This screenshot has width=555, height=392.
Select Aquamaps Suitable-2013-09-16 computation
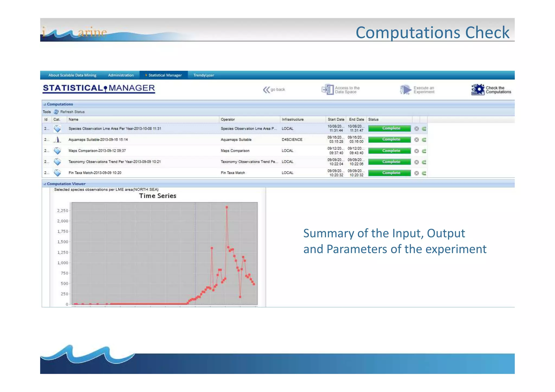(98, 140)
